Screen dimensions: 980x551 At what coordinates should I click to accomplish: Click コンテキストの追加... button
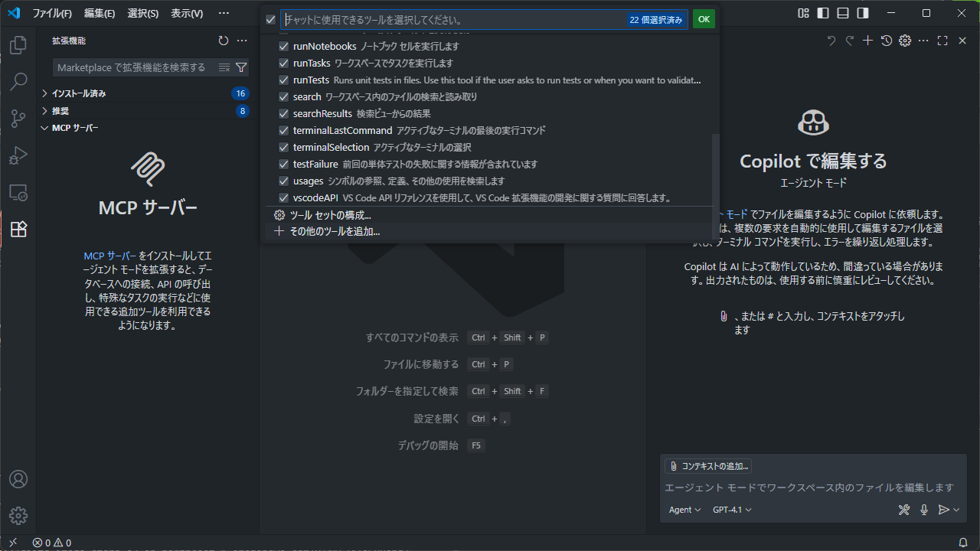709,466
